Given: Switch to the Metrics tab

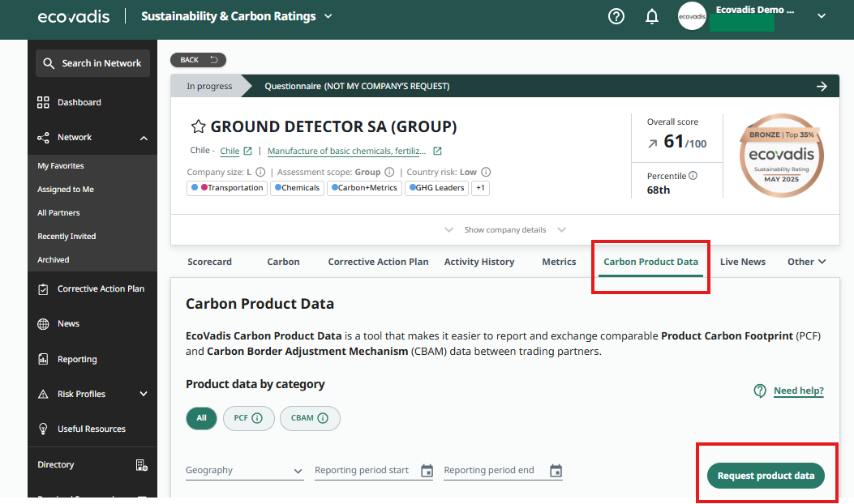Looking at the screenshot, I should tap(559, 262).
